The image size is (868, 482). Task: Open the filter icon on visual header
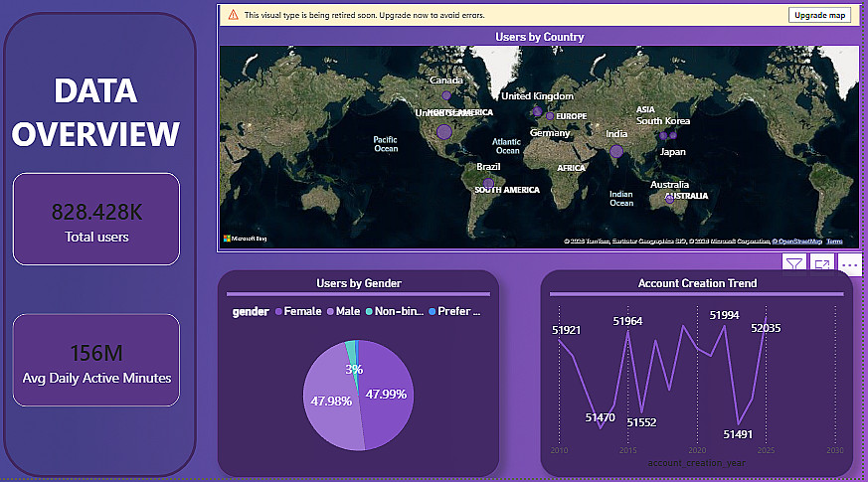click(794, 265)
